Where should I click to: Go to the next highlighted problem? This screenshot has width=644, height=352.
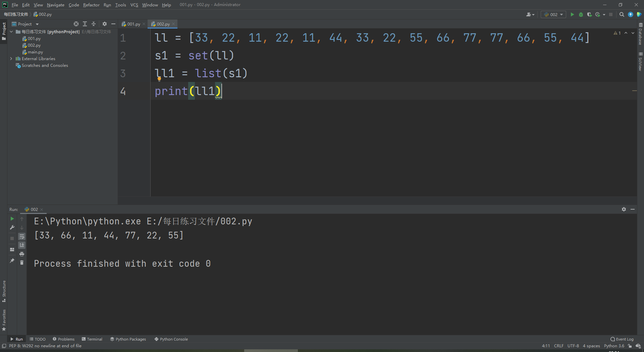[x=633, y=33]
